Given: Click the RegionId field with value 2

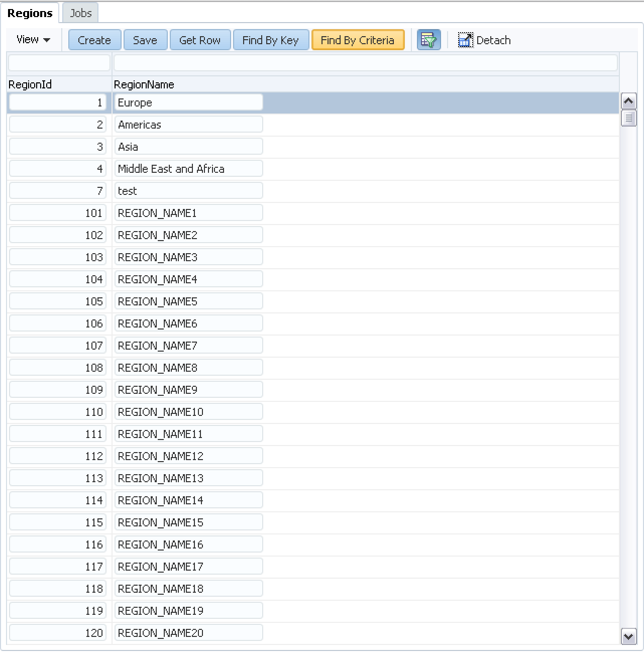Looking at the screenshot, I should tap(58, 125).
